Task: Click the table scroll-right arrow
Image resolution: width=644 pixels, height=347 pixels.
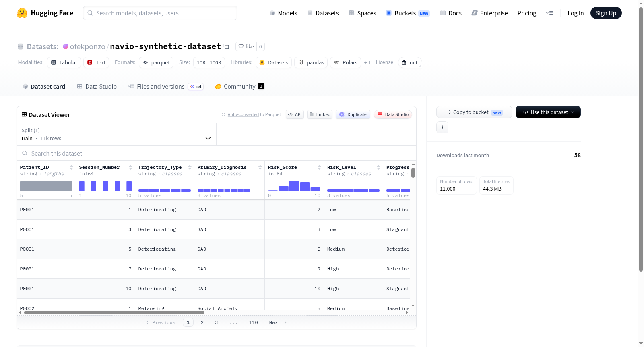Action: click(x=407, y=312)
